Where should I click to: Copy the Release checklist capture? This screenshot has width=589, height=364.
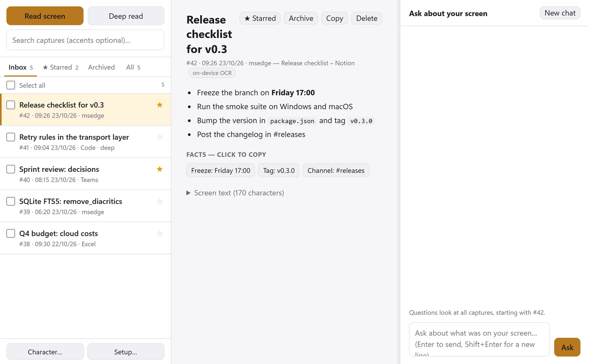[x=335, y=18]
